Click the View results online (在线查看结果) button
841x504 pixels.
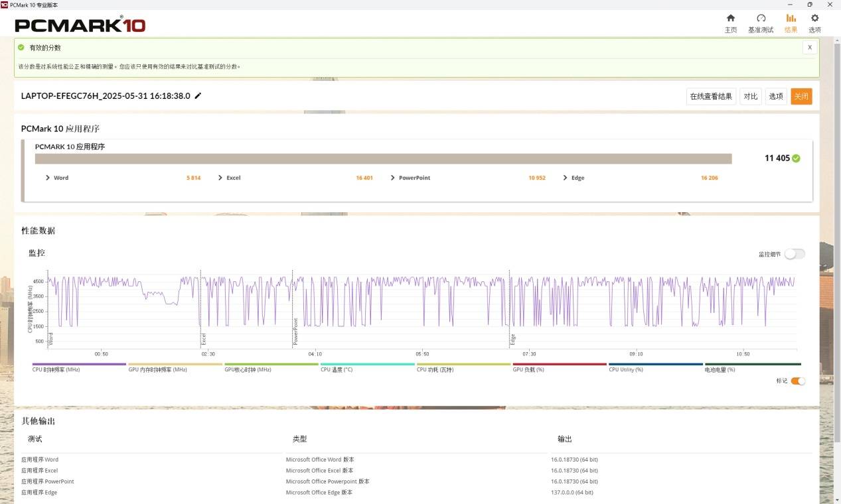click(x=711, y=97)
